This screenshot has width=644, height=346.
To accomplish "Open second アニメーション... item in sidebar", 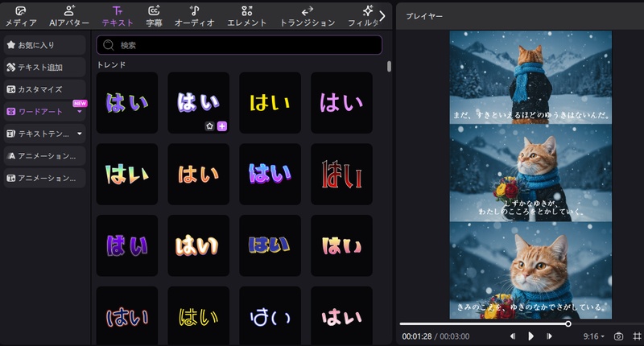I will coord(45,178).
